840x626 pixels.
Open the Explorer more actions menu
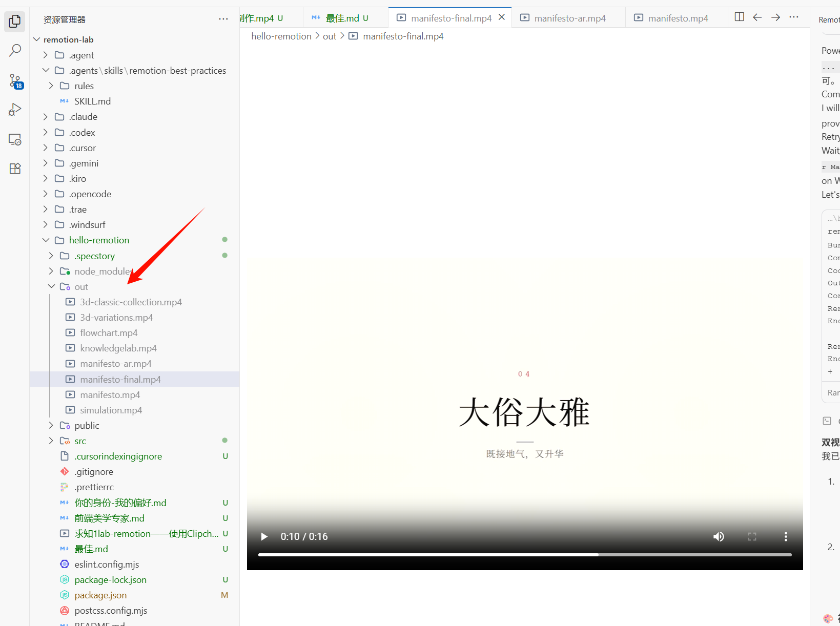(223, 19)
